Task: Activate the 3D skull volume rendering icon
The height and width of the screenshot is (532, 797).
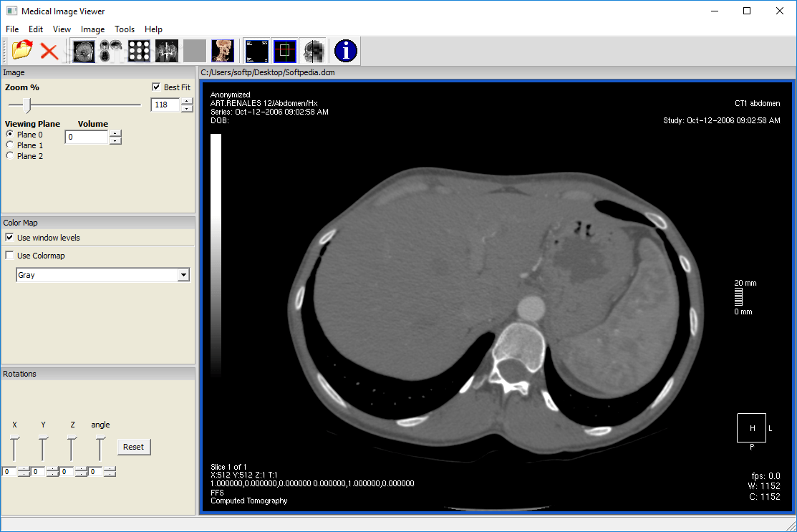Action: tap(223, 50)
